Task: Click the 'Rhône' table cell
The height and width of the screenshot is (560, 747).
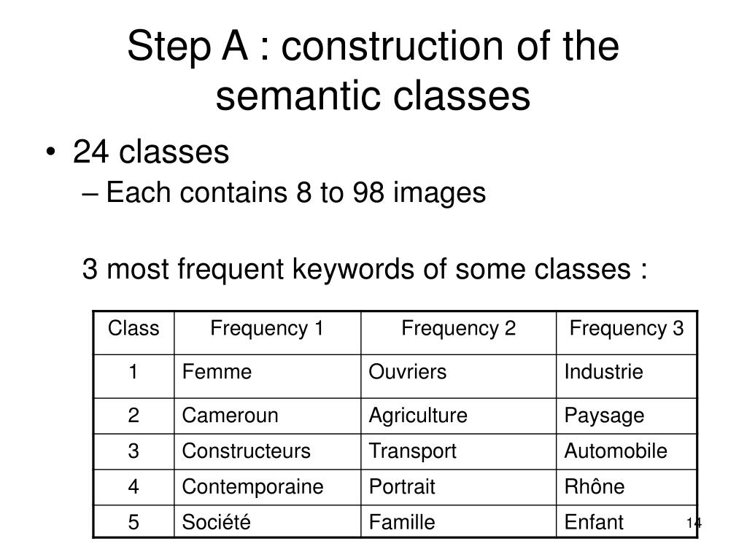Action: [627, 487]
